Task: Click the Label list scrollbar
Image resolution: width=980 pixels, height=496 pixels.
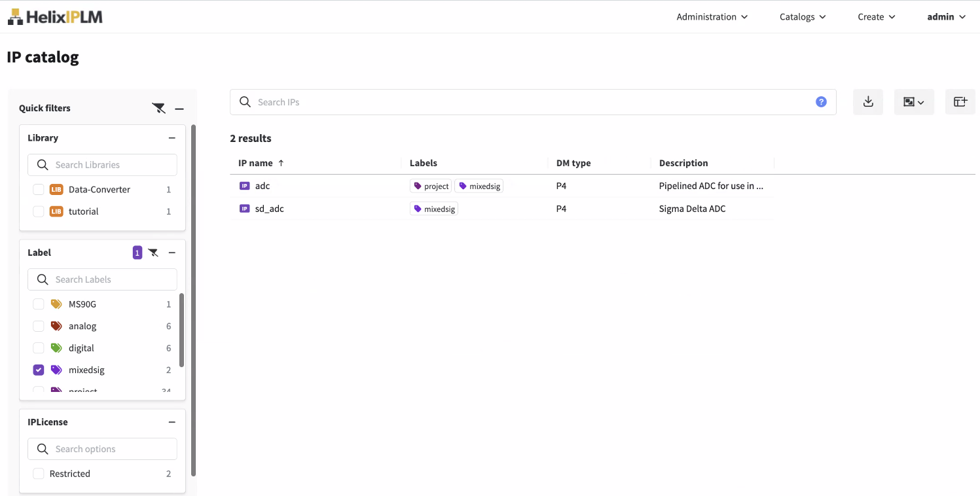Action: 182,330
